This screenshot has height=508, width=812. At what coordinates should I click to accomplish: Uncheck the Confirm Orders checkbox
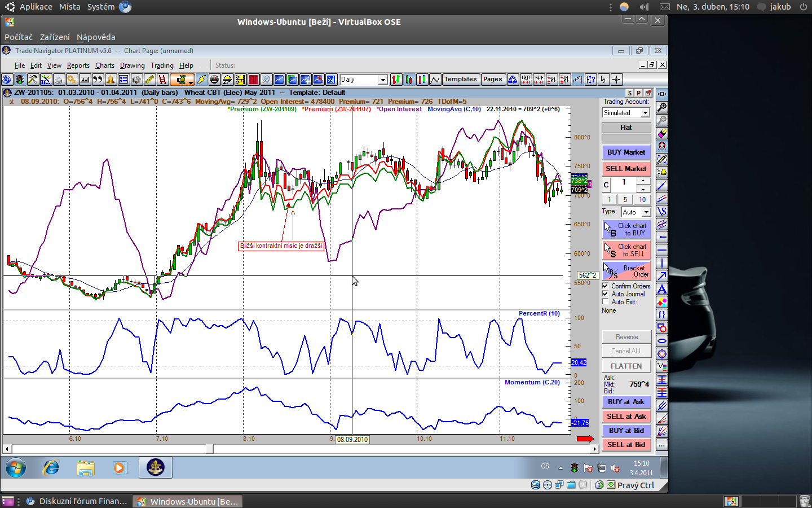[x=606, y=286]
